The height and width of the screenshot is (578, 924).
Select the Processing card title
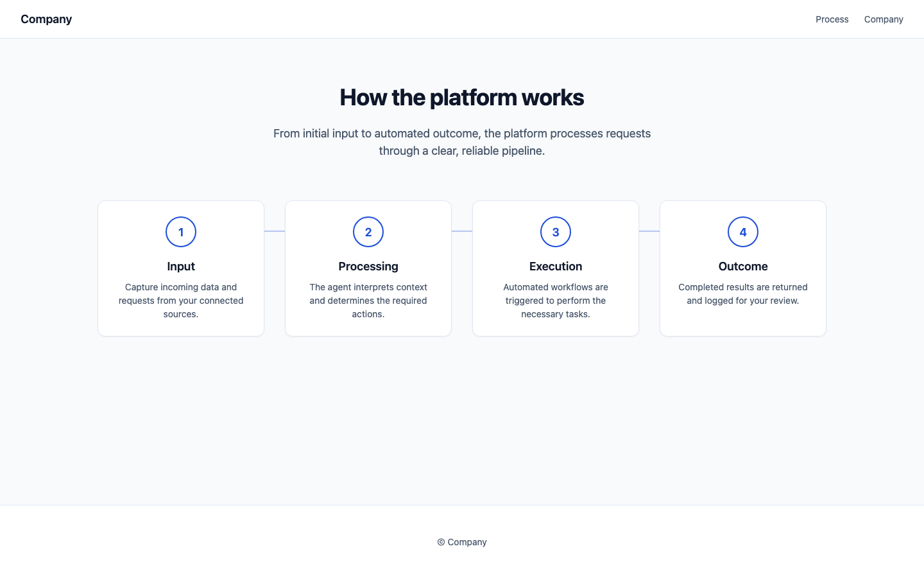[368, 267]
